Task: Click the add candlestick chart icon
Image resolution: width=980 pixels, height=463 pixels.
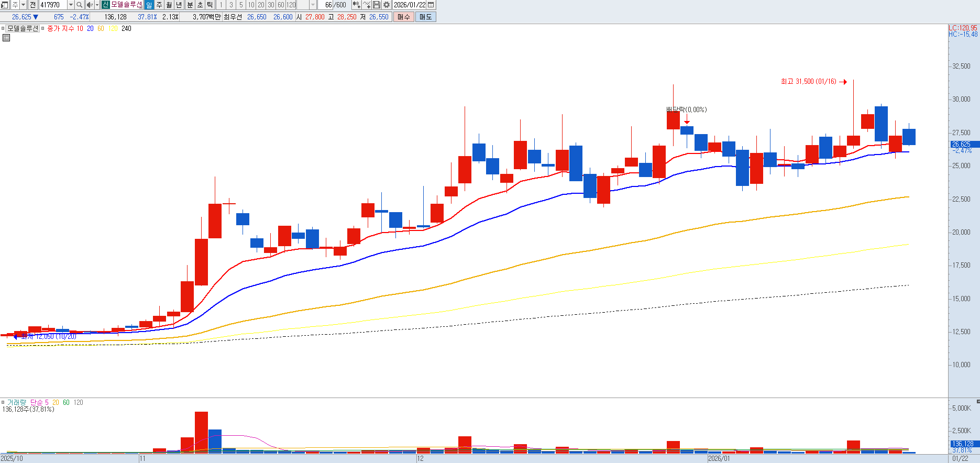Action: pos(356,5)
